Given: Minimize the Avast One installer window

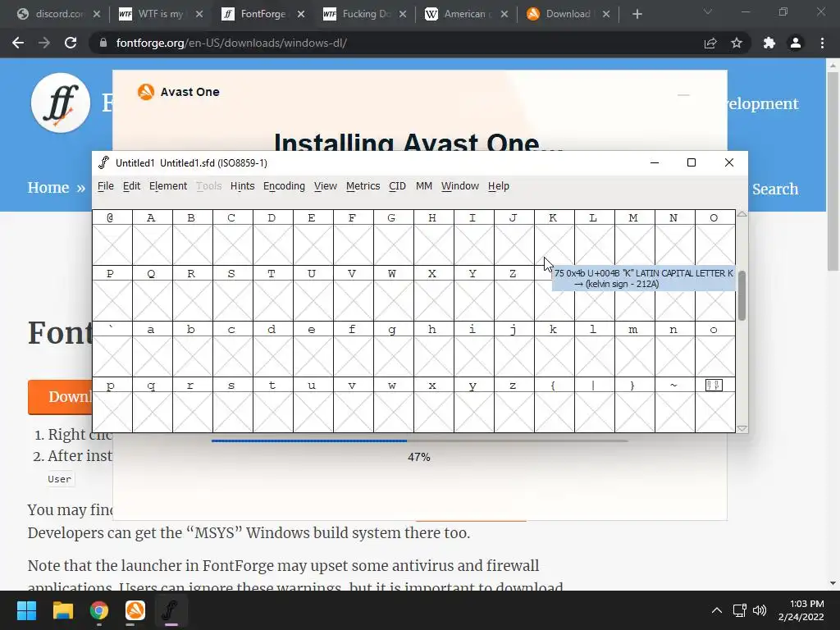Looking at the screenshot, I should point(683,95).
